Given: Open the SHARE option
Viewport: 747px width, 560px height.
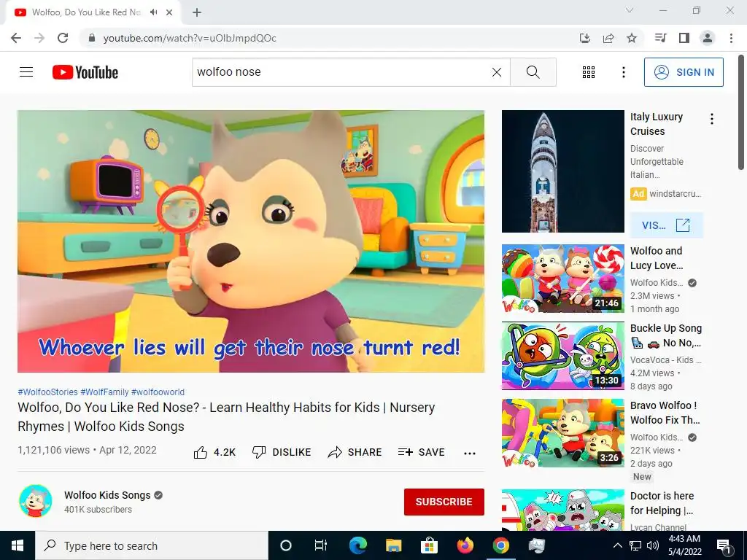Looking at the screenshot, I should [355, 452].
